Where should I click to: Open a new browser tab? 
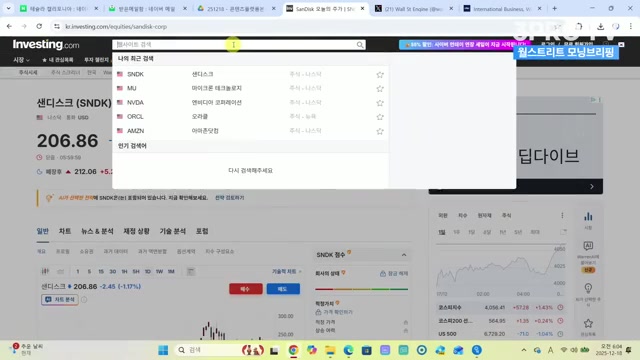click(x=554, y=8)
